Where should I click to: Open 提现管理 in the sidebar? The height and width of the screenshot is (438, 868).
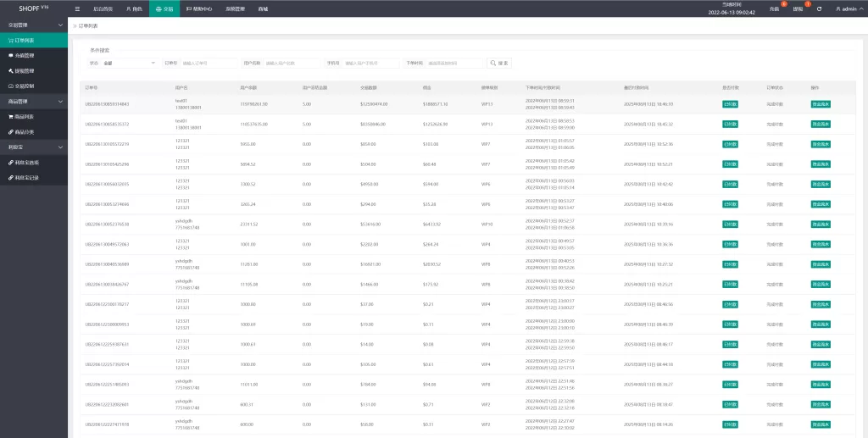24,70
